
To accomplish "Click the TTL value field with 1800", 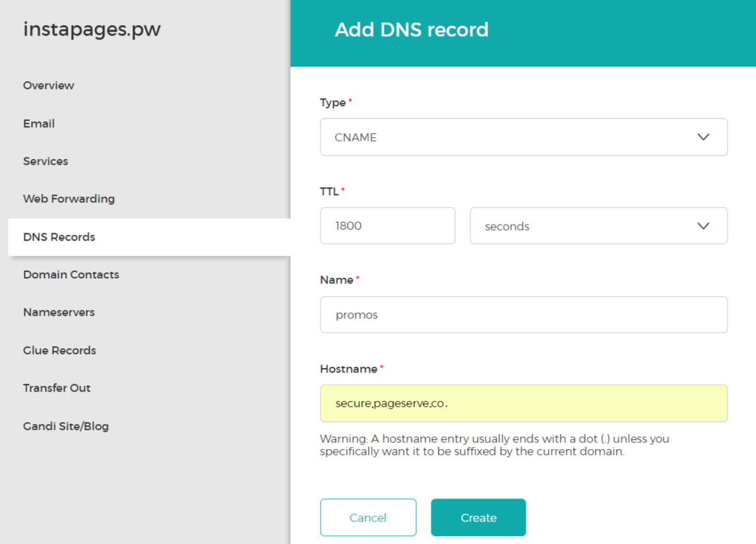I will click(387, 226).
